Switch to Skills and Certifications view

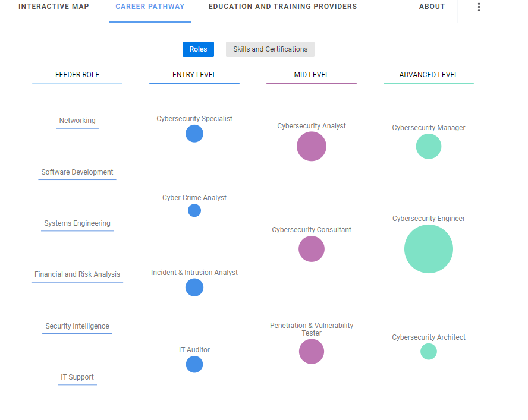pos(270,49)
